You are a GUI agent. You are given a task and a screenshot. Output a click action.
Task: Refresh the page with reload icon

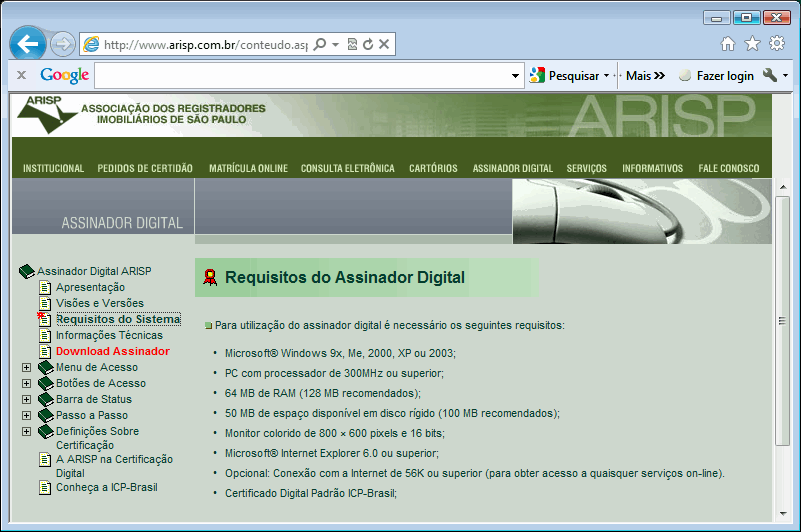368,44
